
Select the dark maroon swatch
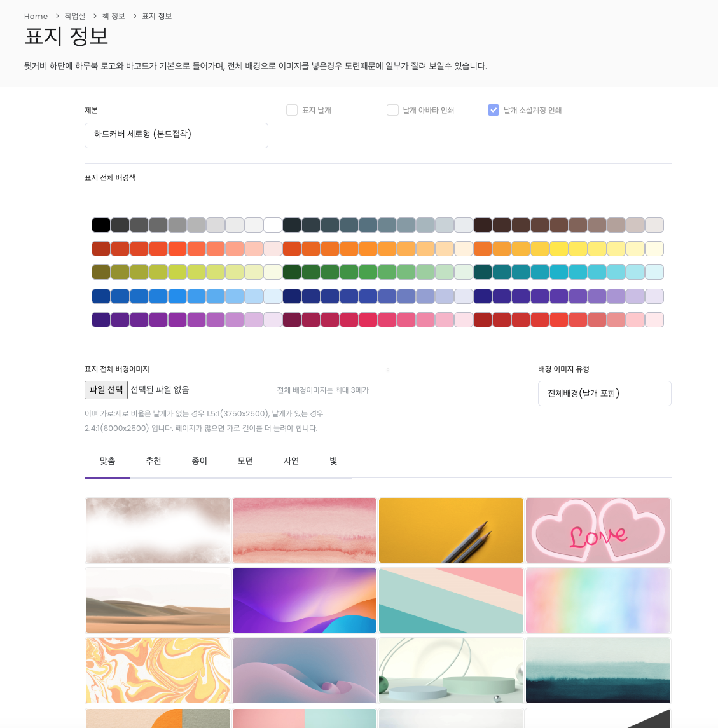point(292,319)
